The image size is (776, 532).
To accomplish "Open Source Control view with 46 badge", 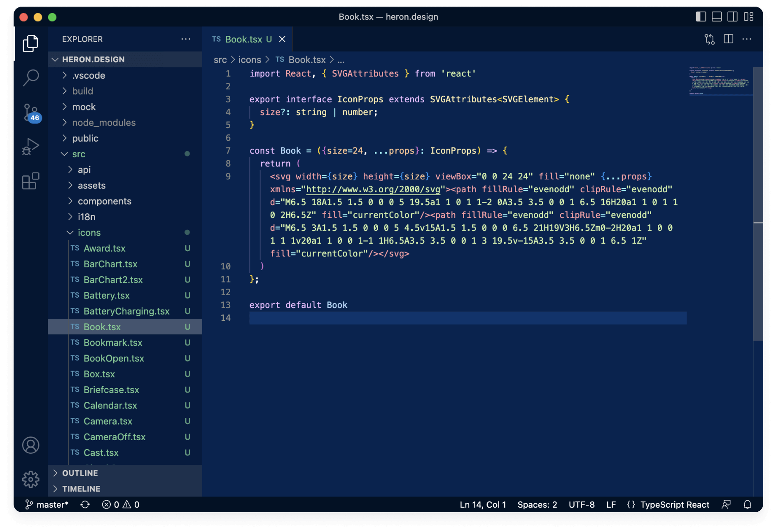I will (x=31, y=112).
